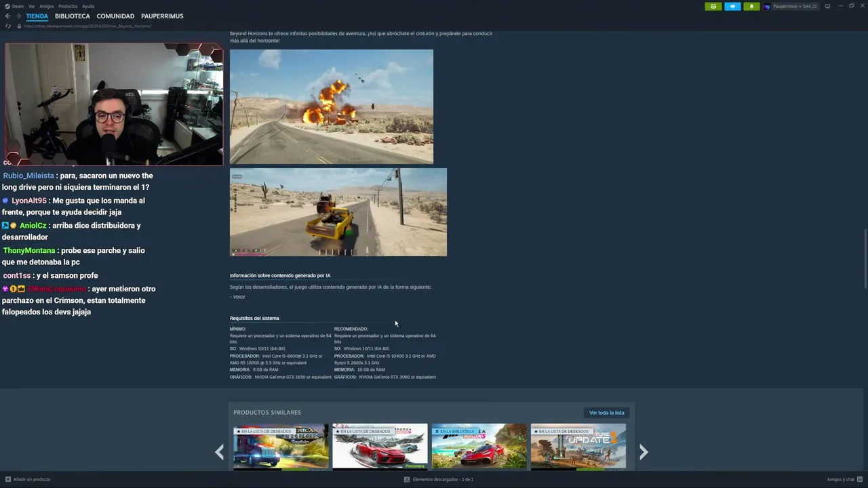Open the explosion desert road screenshot

[332, 106]
